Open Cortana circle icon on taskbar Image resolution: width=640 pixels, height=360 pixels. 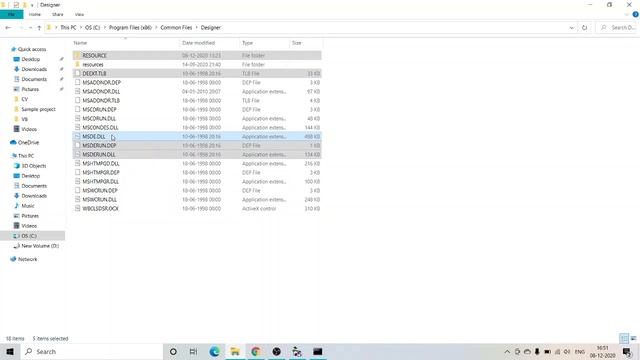click(173, 351)
